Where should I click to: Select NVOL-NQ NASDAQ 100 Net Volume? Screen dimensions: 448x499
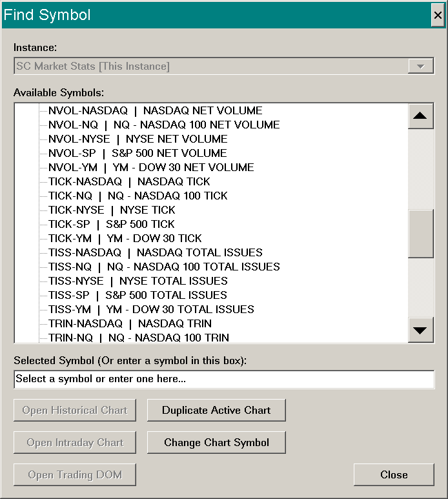coord(164,125)
